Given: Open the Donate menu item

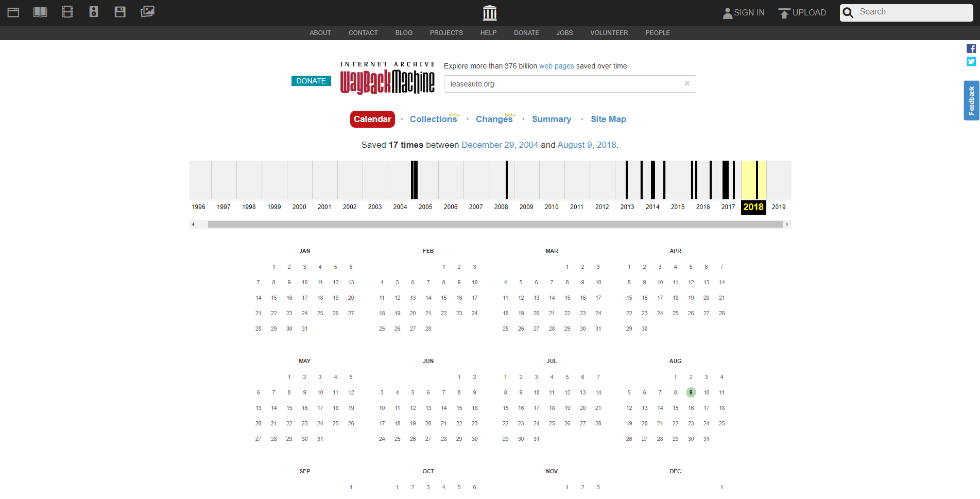Looking at the screenshot, I should click(x=526, y=33).
